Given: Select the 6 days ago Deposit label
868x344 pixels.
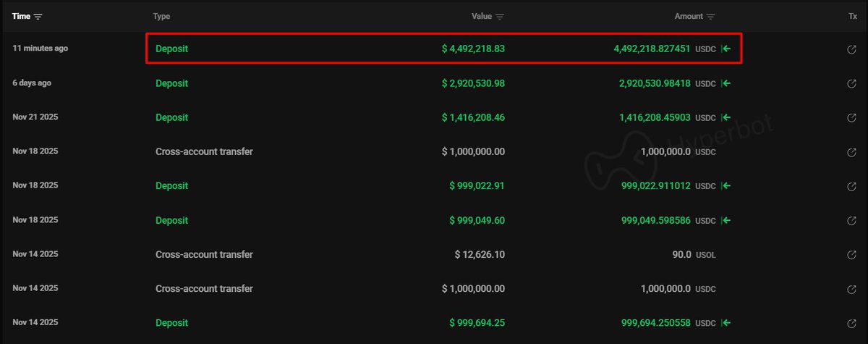Looking at the screenshot, I should click(x=171, y=83).
